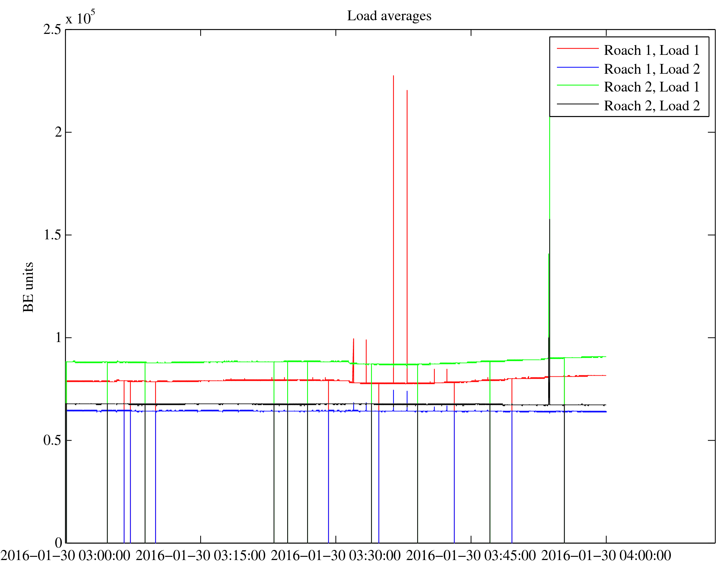Click the x 10^5 axis exponent label
Image resolution: width=725 pixels, height=588 pixels.
(80, 17)
